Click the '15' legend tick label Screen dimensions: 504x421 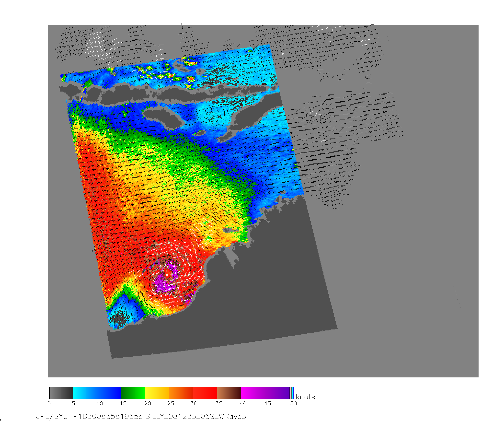tap(123, 403)
